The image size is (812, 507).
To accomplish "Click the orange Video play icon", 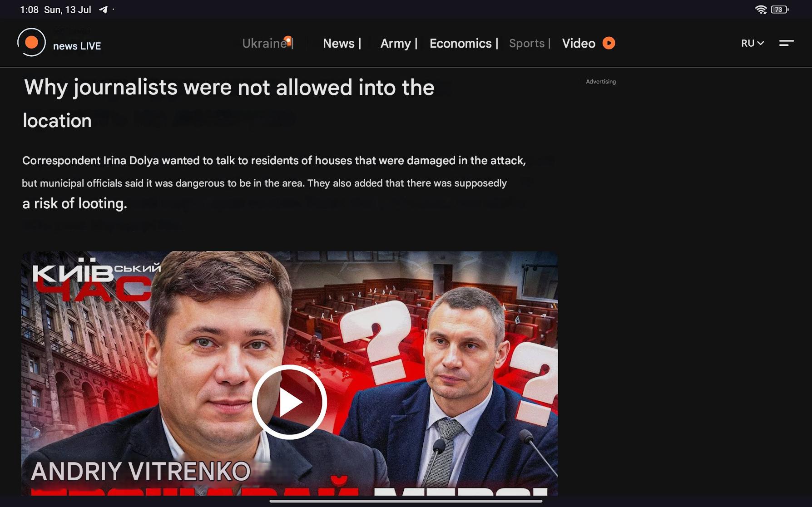I will pos(609,43).
